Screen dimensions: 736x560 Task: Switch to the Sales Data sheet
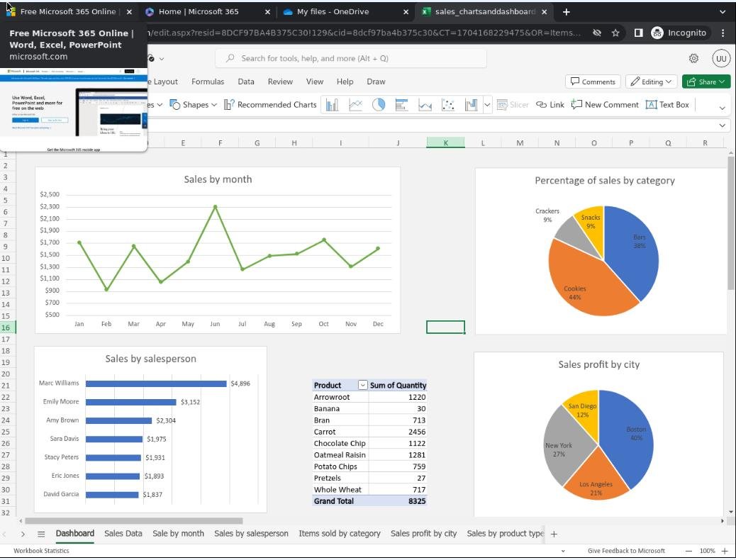point(123,533)
